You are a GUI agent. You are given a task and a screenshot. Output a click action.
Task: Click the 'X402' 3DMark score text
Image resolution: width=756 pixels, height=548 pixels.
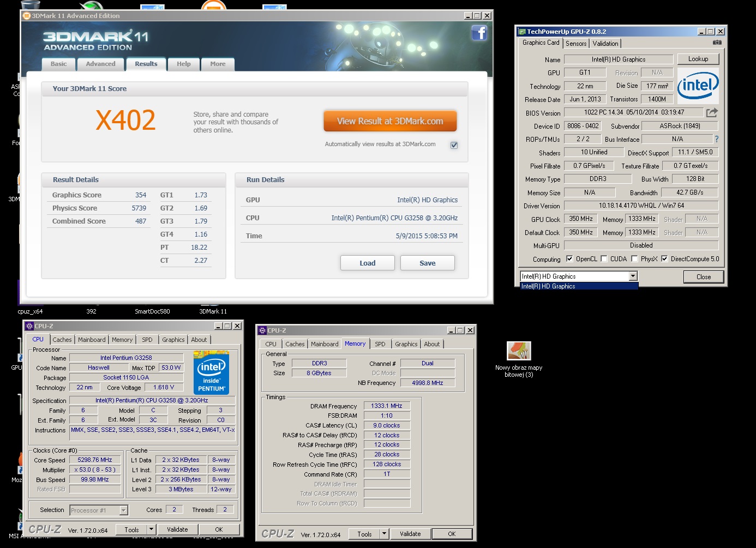[126, 120]
